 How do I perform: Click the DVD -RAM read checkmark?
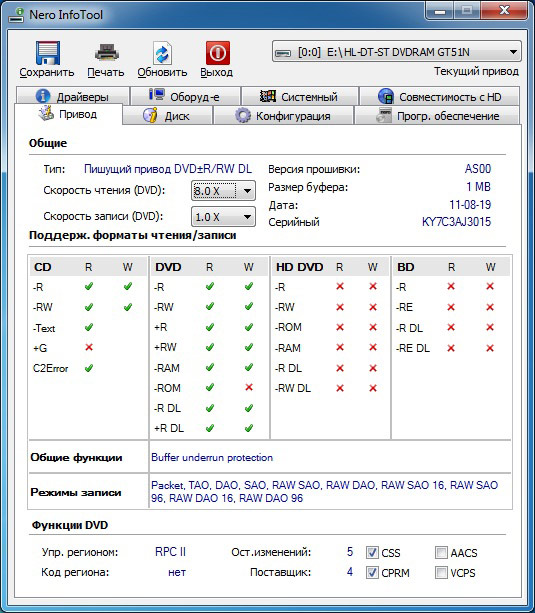210,367
